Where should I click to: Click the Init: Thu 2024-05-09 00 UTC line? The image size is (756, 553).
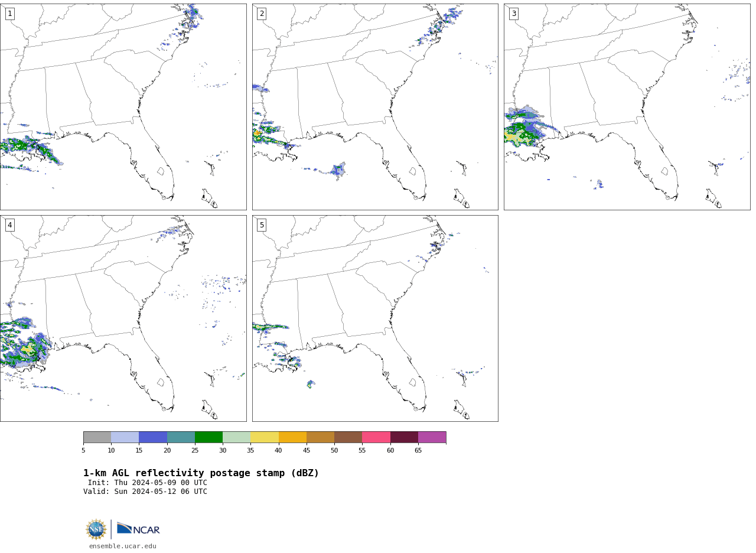[x=147, y=483]
